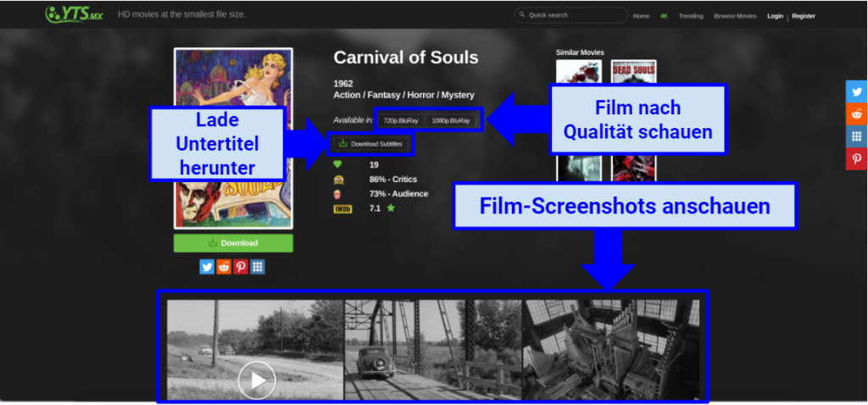Click the Action / Fantasy / Horror / Mystery genres
Viewport: 868px width, 405px height.
click(403, 95)
